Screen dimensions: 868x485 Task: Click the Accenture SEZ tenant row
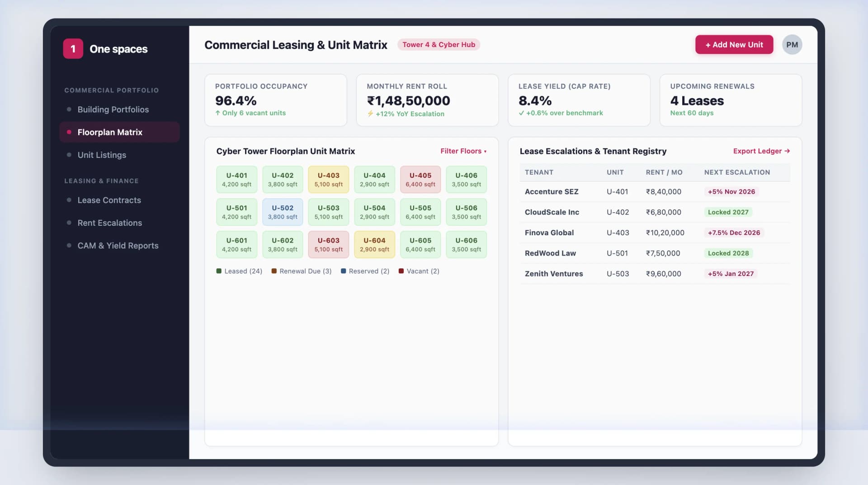[x=655, y=192]
